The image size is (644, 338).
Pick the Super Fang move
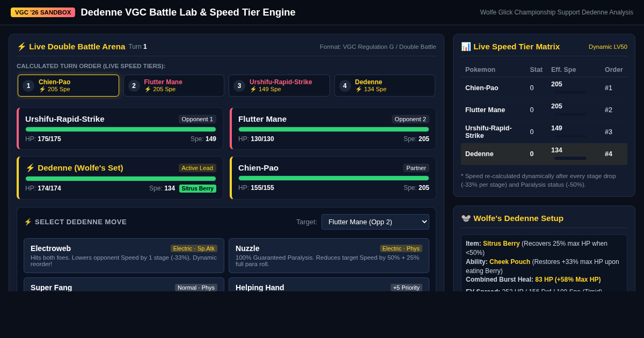coord(124,284)
